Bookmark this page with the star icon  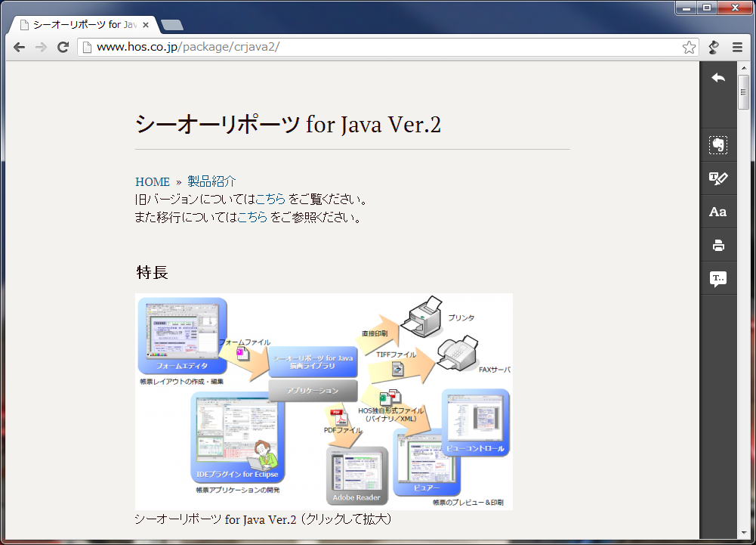pos(689,47)
